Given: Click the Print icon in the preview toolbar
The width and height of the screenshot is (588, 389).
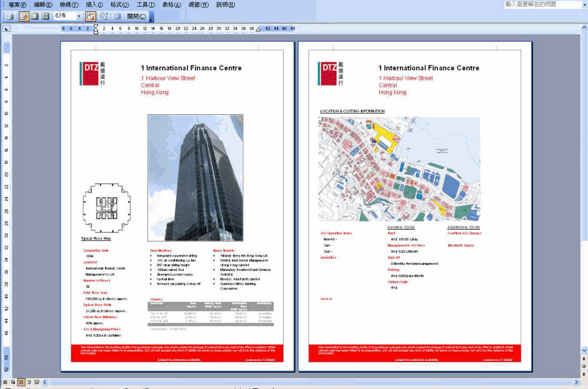Looking at the screenshot, I should click(x=10, y=16).
